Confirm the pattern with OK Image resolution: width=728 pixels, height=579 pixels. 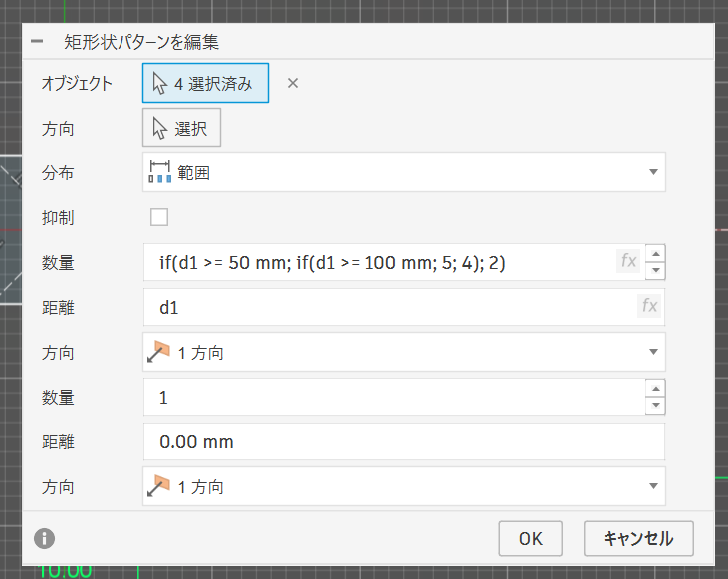point(530,538)
